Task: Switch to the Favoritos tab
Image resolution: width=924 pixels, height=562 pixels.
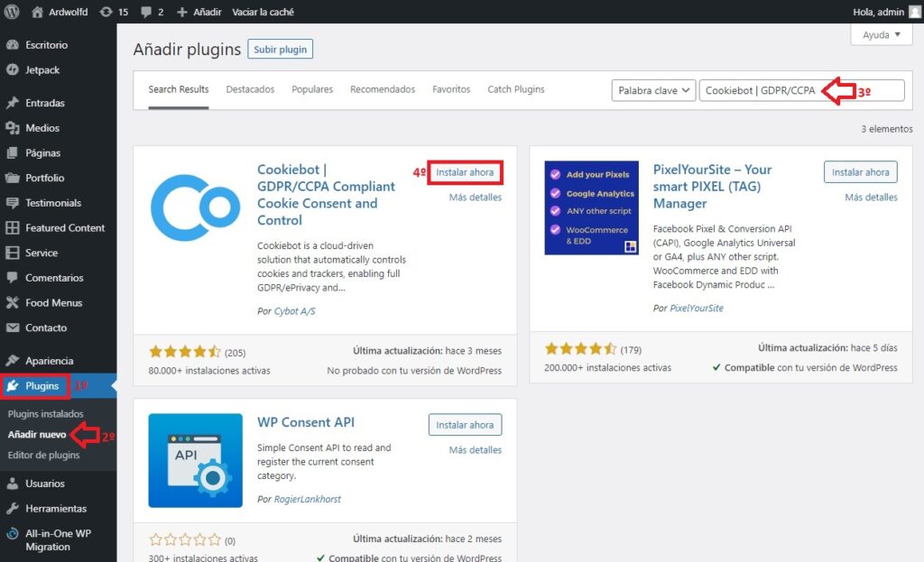Action: (451, 89)
